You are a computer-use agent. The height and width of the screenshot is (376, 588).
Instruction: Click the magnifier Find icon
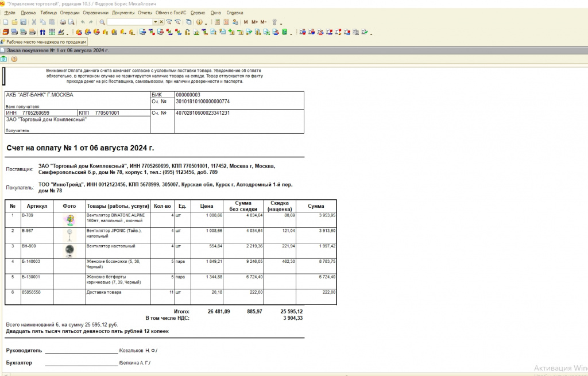102,22
